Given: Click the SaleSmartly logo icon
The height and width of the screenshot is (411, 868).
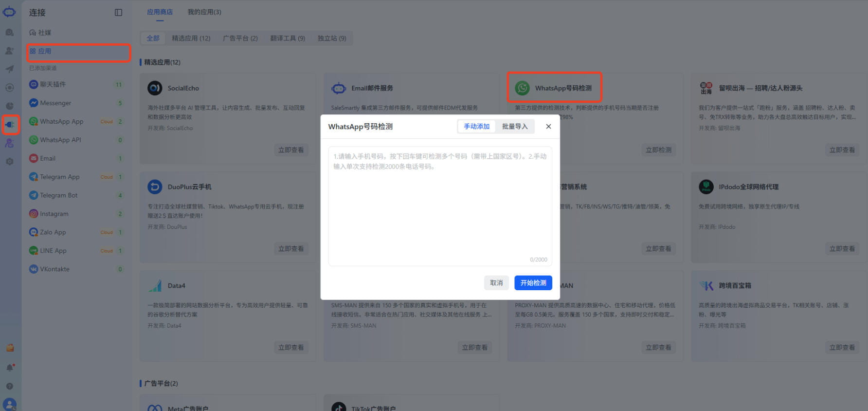Looking at the screenshot, I should click(9, 12).
